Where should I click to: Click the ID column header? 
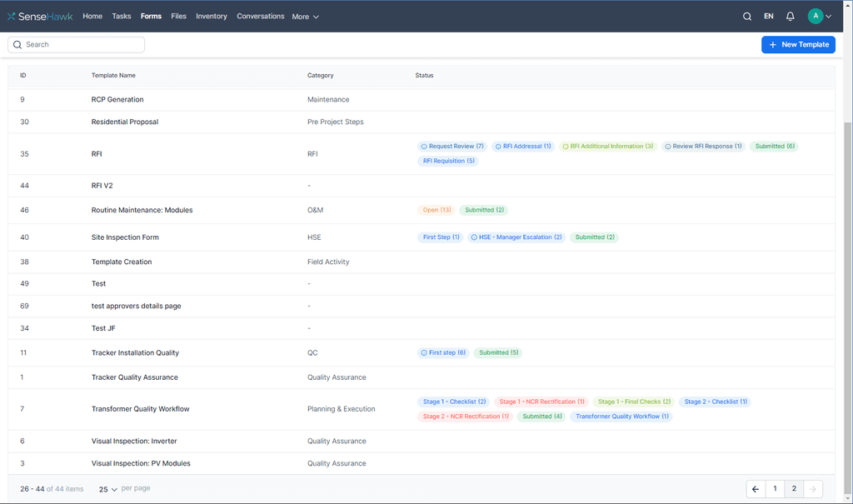tap(22, 75)
